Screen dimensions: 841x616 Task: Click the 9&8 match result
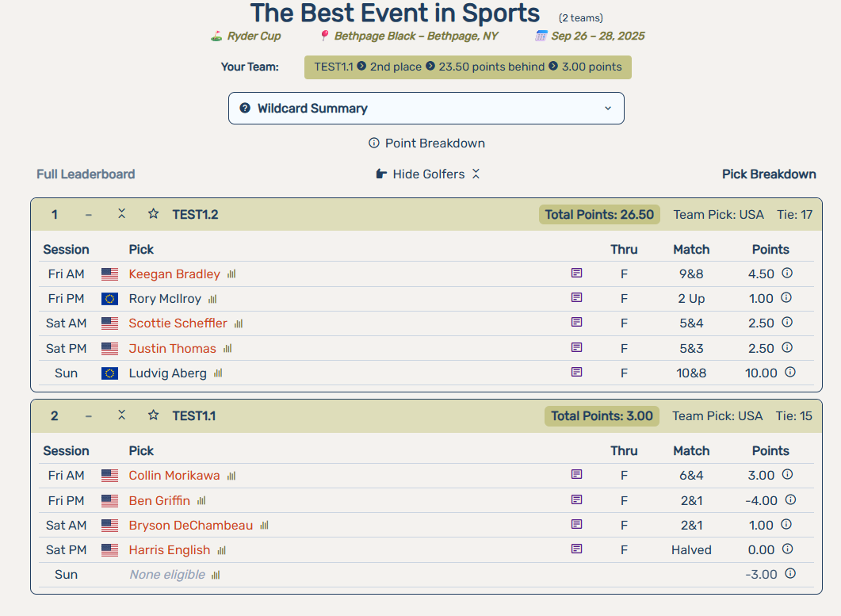point(691,274)
